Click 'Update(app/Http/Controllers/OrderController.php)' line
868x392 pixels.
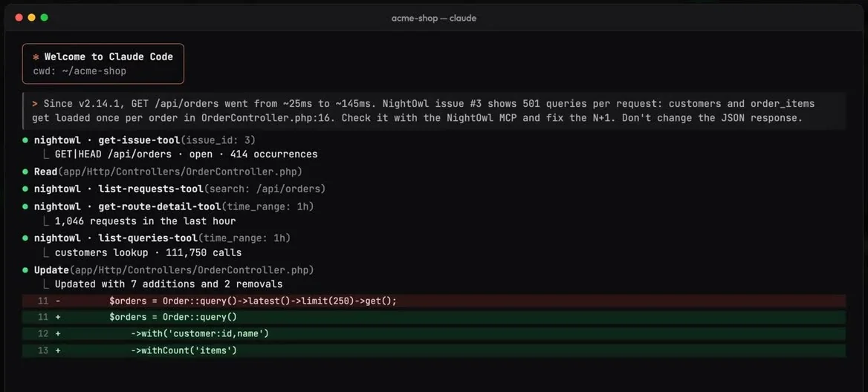(x=174, y=270)
